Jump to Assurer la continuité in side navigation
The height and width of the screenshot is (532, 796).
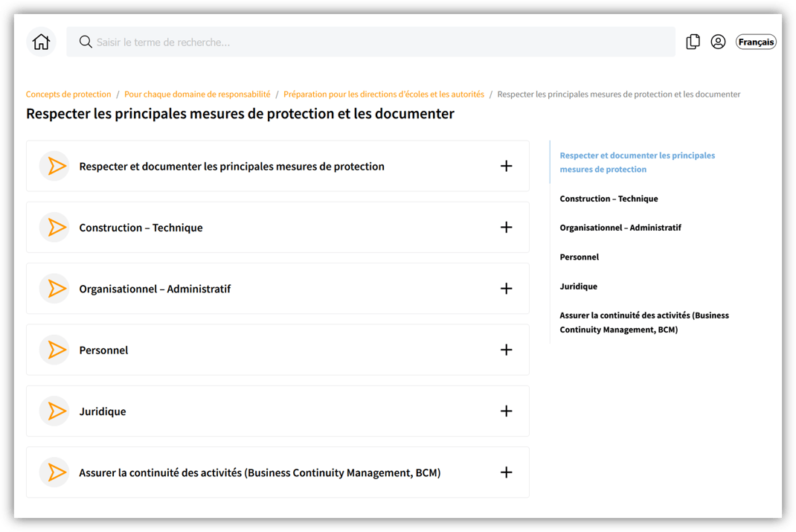coord(644,322)
